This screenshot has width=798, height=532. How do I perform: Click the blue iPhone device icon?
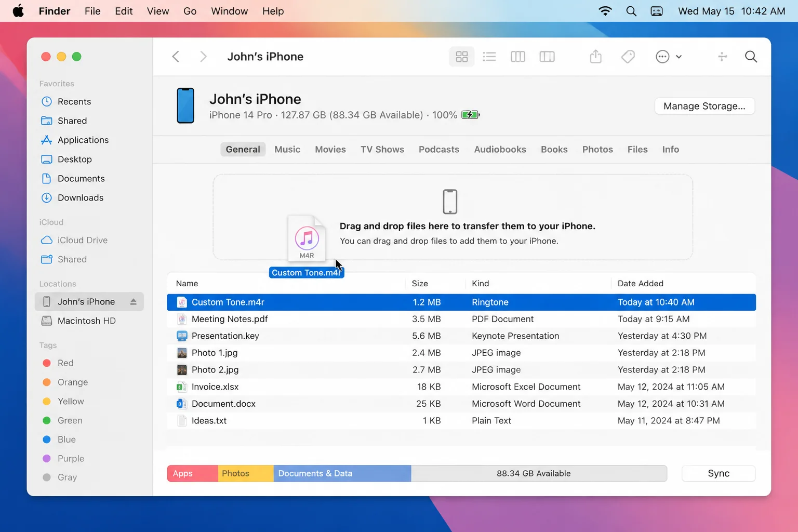[185, 106]
